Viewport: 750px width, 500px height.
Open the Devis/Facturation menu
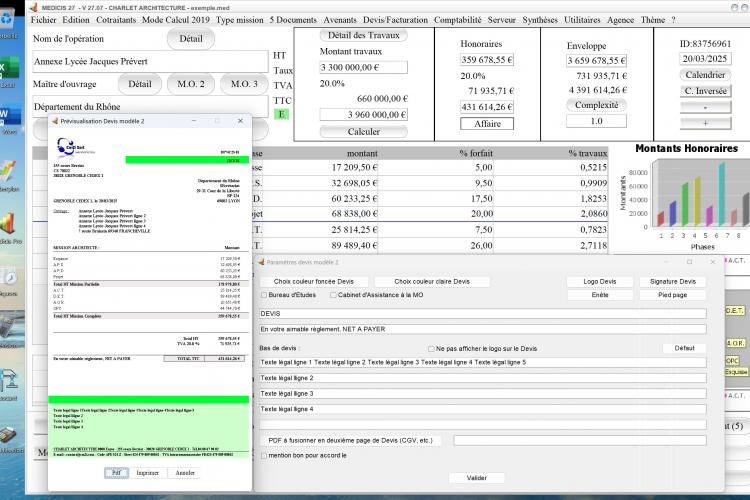click(395, 20)
